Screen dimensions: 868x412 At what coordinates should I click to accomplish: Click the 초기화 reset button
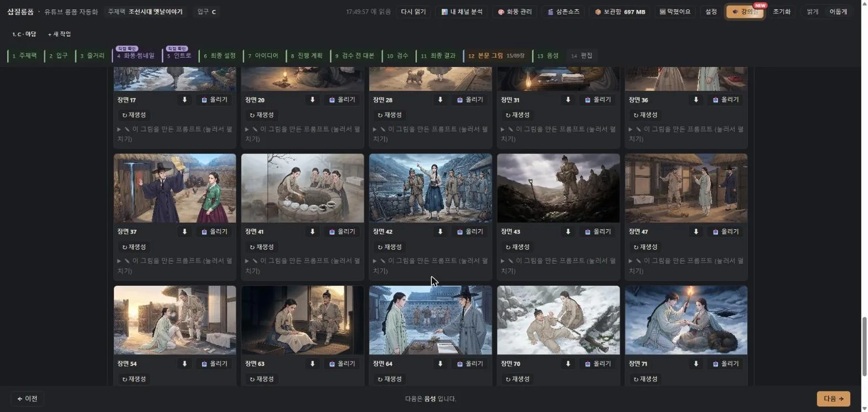click(x=781, y=12)
